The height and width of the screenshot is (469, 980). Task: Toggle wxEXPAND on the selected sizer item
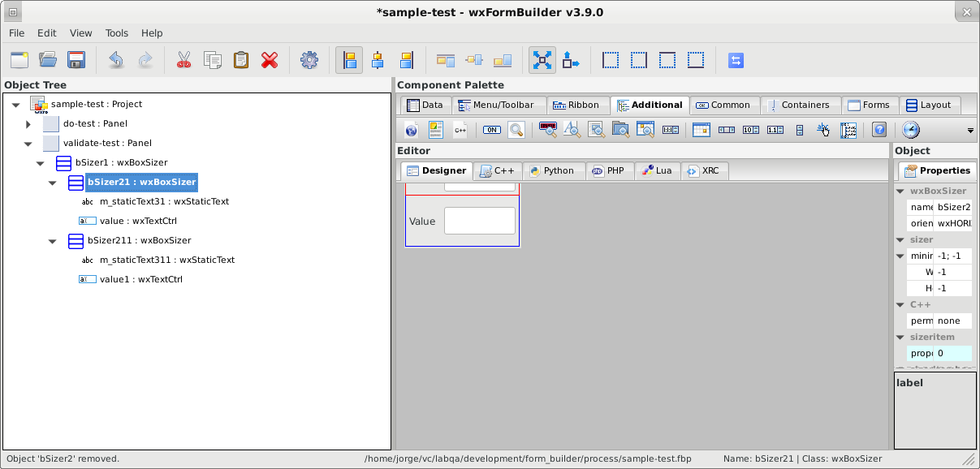coord(542,60)
